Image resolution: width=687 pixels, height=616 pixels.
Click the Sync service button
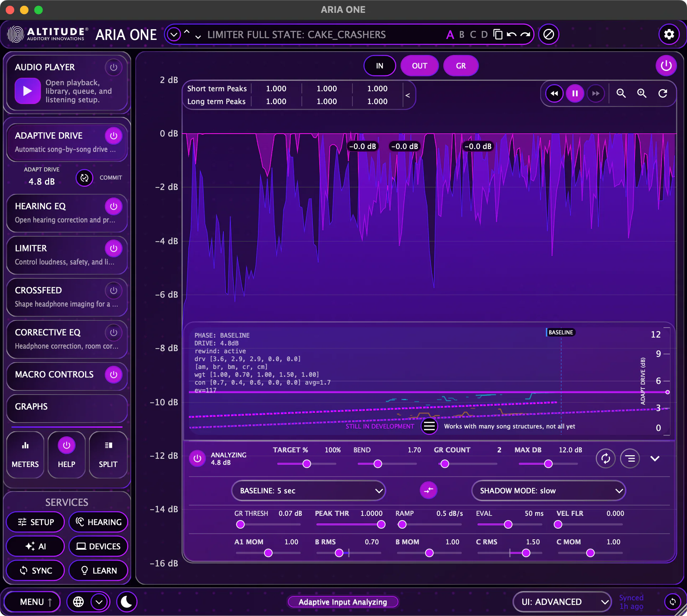pos(36,571)
